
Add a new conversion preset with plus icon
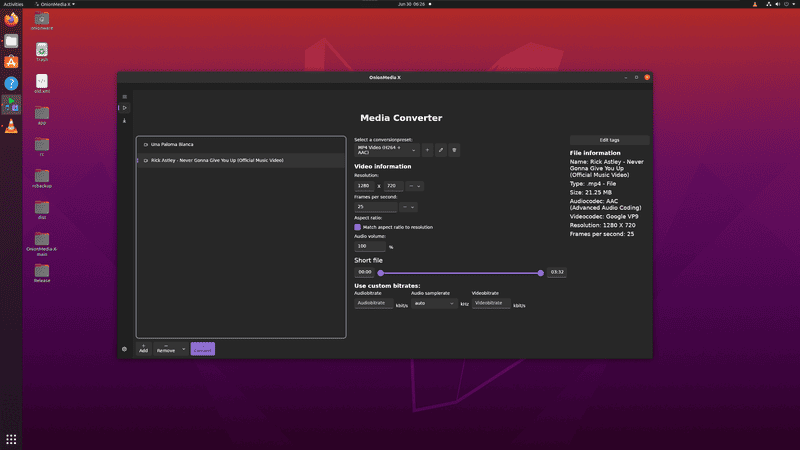click(x=427, y=150)
